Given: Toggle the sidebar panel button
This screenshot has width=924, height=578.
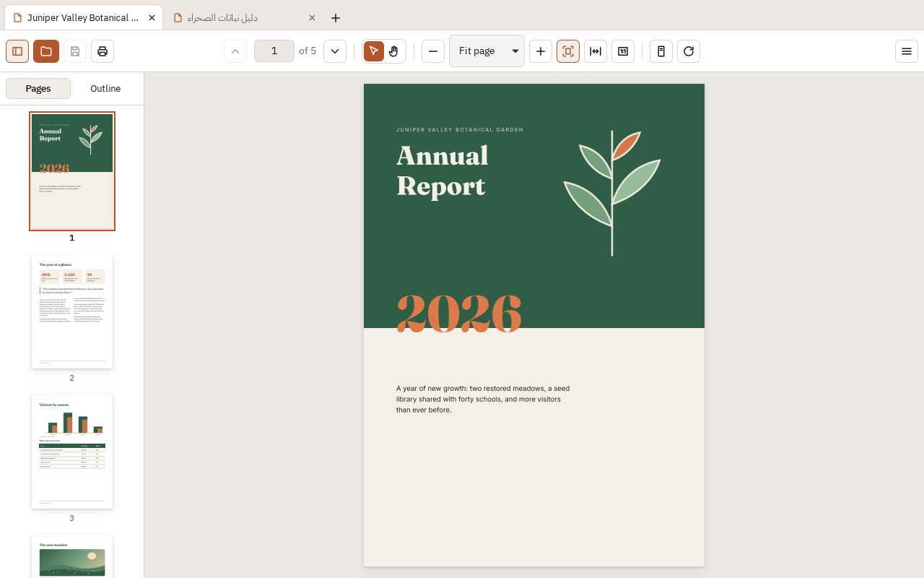Looking at the screenshot, I should click(x=17, y=51).
